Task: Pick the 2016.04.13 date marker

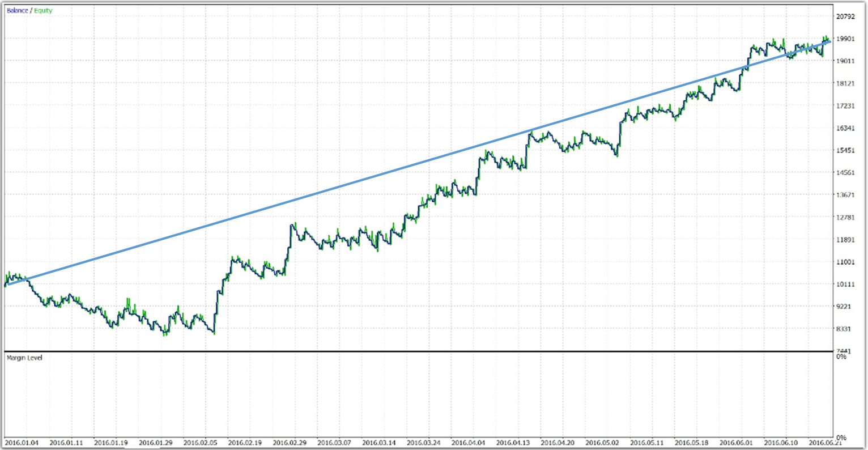Action: 512,443
